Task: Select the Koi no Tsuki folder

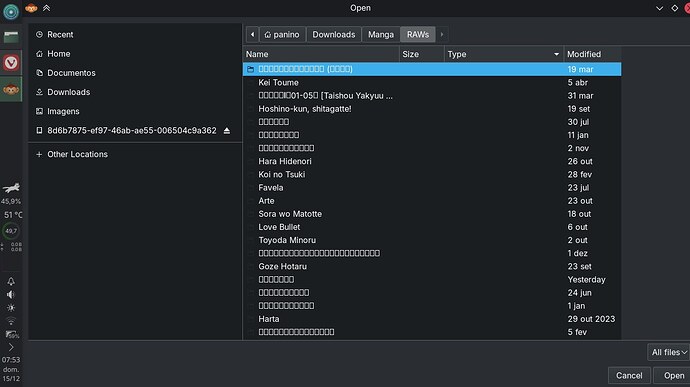Action: (432, 174)
